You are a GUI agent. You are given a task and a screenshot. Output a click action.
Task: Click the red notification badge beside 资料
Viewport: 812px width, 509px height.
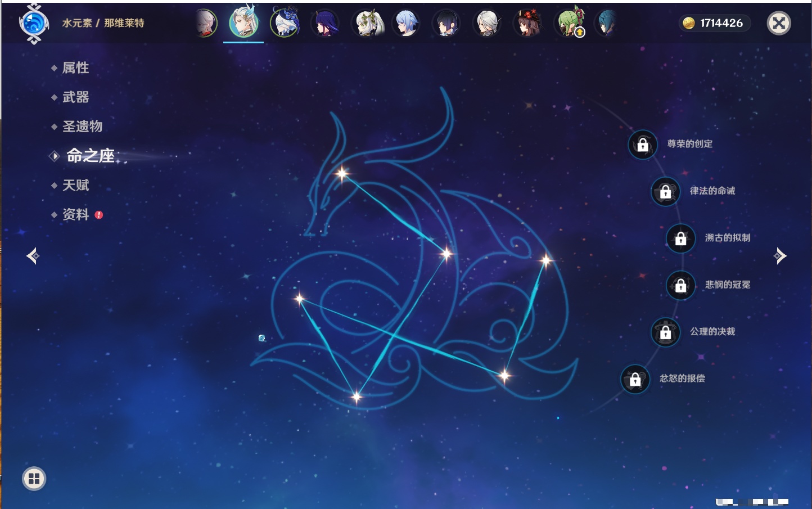99,215
